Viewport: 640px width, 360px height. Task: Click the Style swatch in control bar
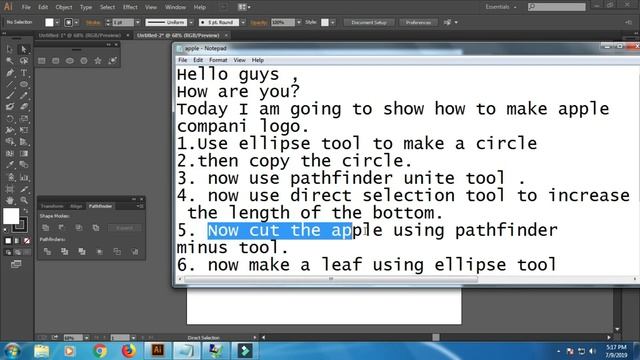tap(325, 22)
